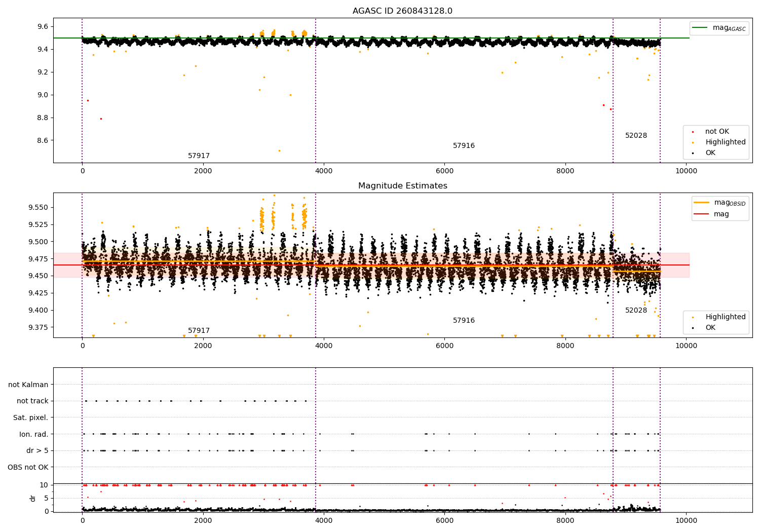This screenshot has width=760, height=532.
Task: Click the 9.400 y-axis tick label
Action: [39, 310]
